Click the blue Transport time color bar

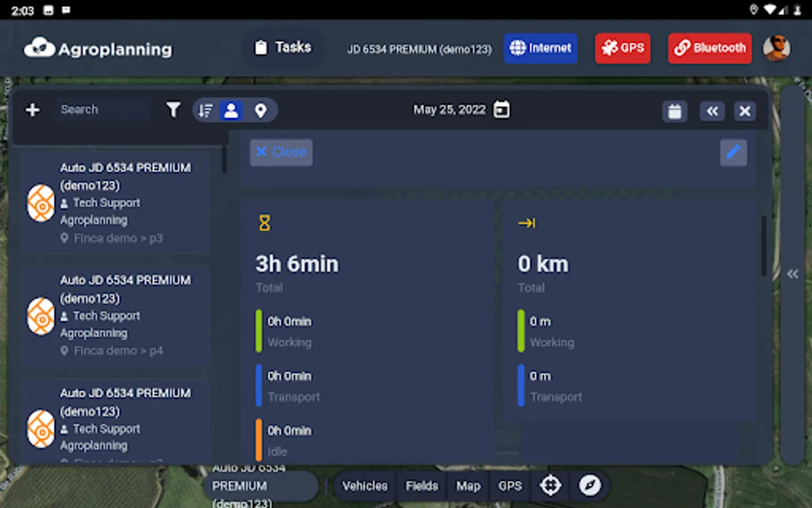tap(259, 386)
